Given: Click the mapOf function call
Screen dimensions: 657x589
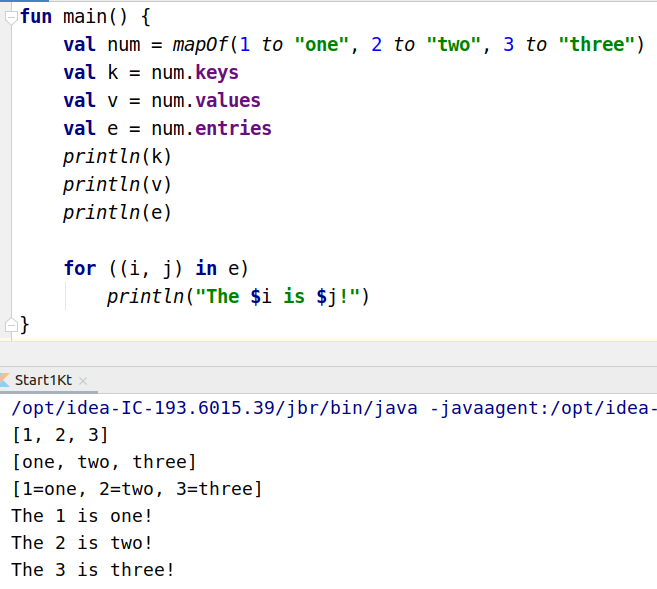Looking at the screenshot, I should (x=200, y=45).
